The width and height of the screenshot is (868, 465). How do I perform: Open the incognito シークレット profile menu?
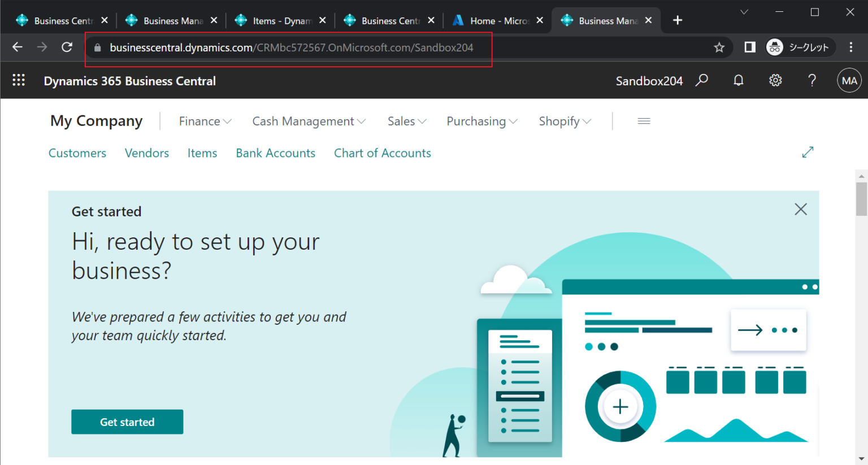[x=798, y=47]
